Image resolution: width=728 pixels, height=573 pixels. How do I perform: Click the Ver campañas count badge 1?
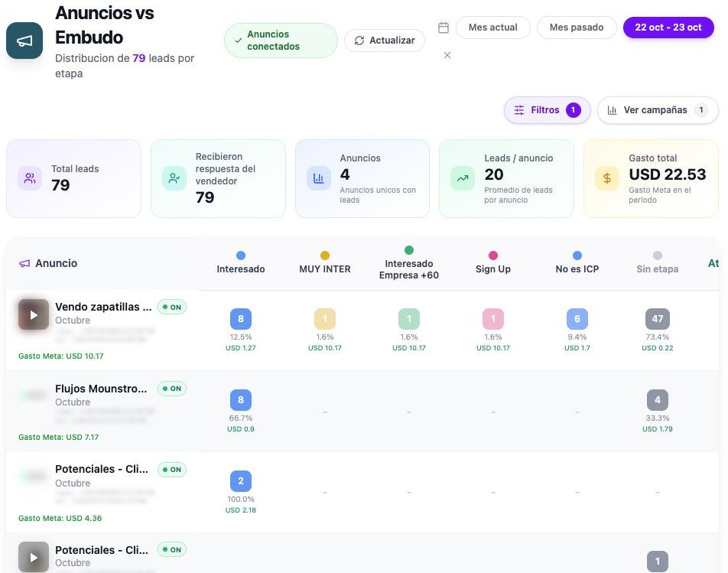coord(701,110)
